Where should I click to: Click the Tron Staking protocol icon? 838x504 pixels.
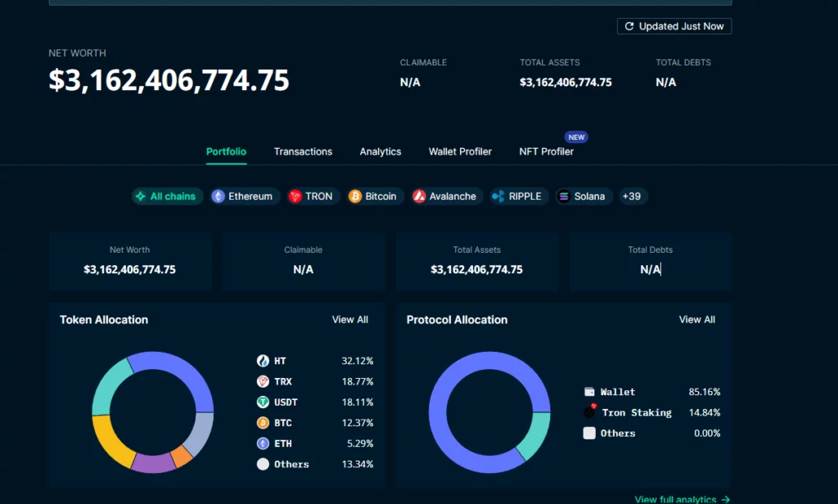pos(589,412)
